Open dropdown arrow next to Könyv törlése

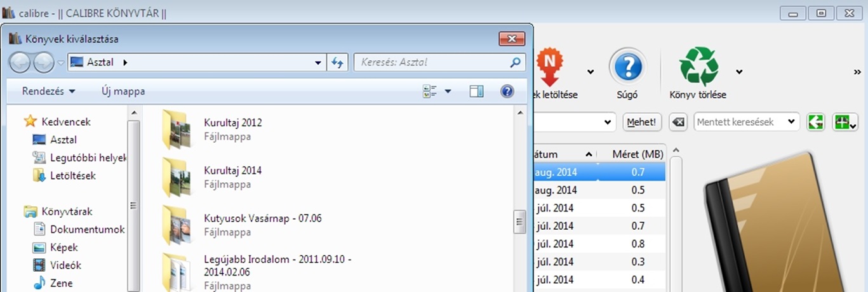[x=739, y=72]
